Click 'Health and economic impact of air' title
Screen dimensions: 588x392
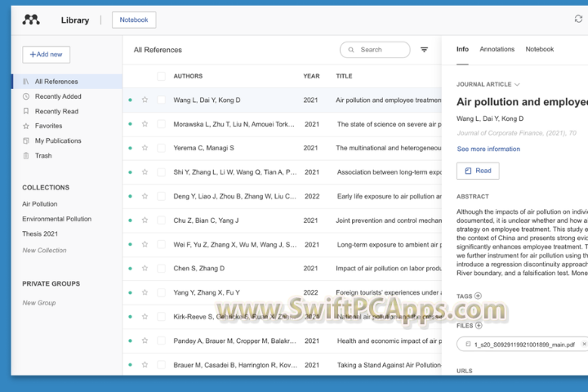(x=389, y=341)
